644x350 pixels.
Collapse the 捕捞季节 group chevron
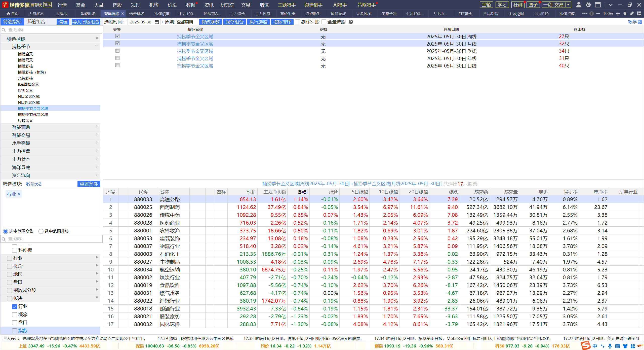pyautogui.click(x=96, y=46)
